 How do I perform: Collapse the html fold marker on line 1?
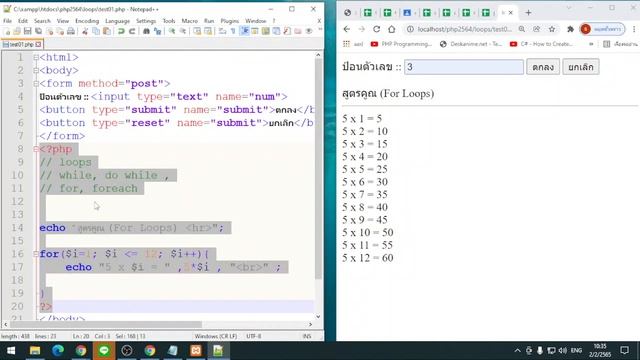click(36, 58)
